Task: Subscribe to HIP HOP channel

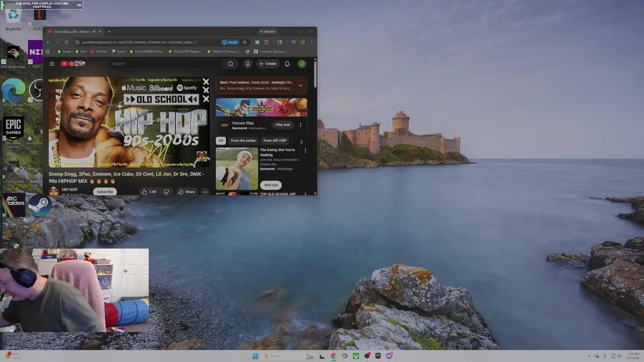Action: (x=105, y=192)
